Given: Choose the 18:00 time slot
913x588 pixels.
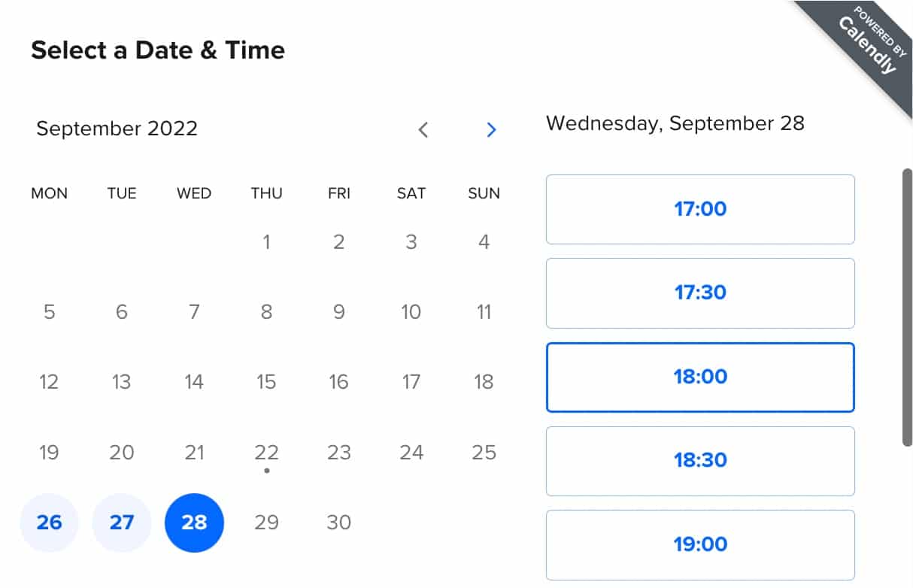Looking at the screenshot, I should [x=700, y=377].
